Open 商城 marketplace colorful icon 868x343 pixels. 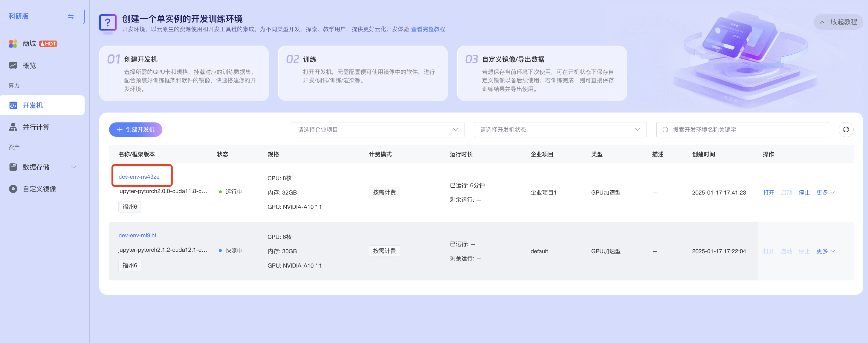point(13,43)
